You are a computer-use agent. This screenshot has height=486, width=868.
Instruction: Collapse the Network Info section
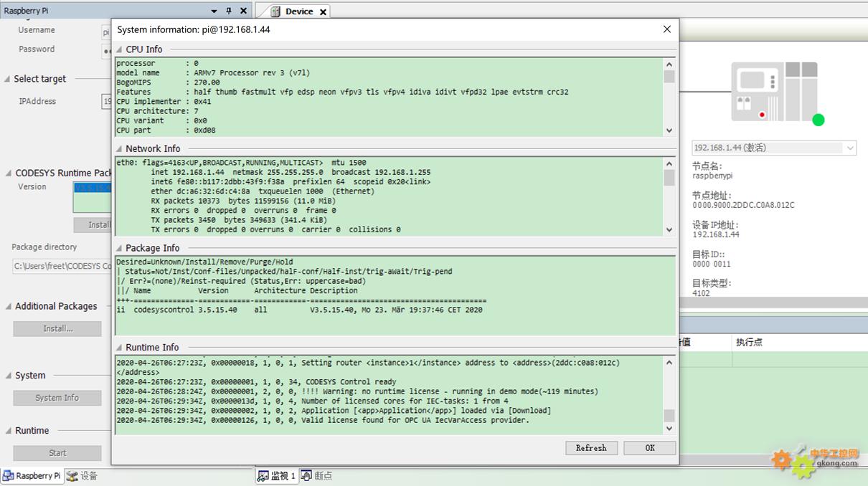pos(120,148)
